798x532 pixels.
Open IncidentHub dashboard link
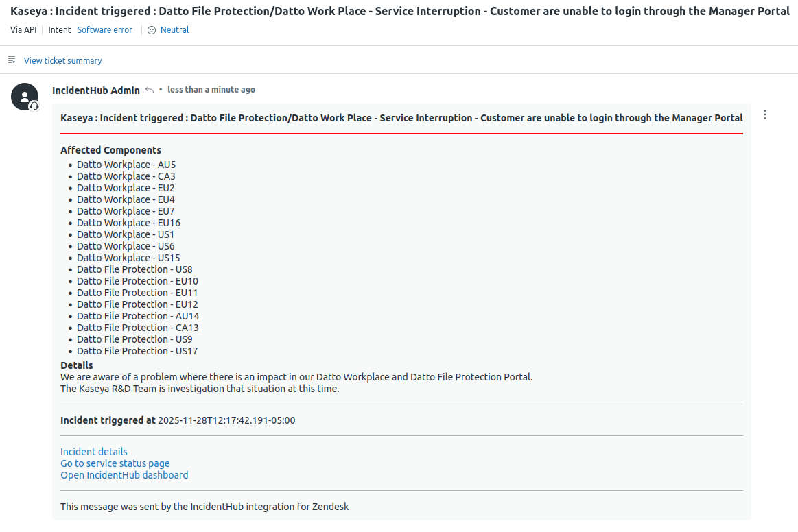[x=124, y=475]
